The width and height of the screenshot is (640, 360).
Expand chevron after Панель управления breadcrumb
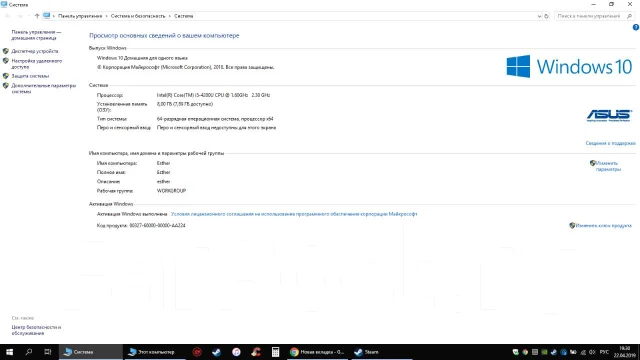click(x=107, y=16)
